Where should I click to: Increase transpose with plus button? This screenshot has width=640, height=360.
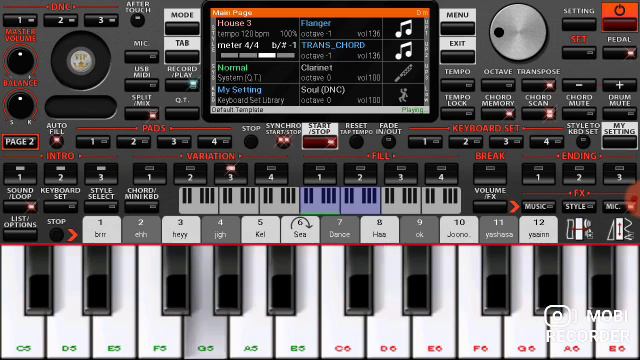(619, 85)
